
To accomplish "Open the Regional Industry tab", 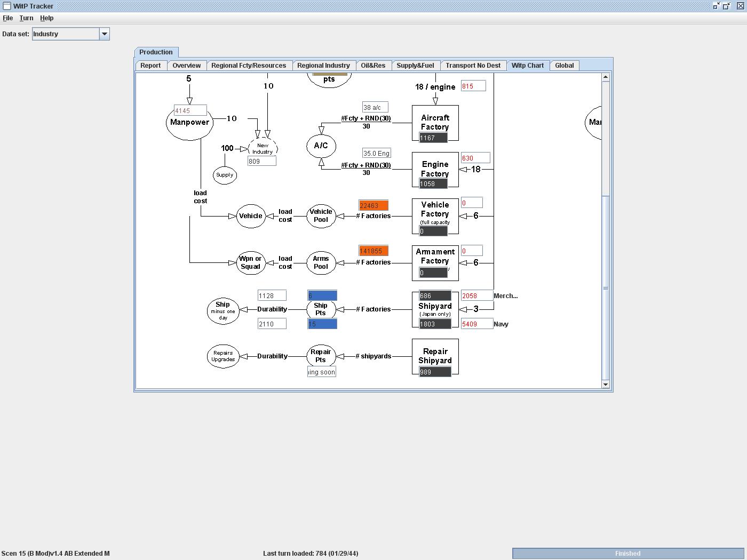I will pos(323,66).
